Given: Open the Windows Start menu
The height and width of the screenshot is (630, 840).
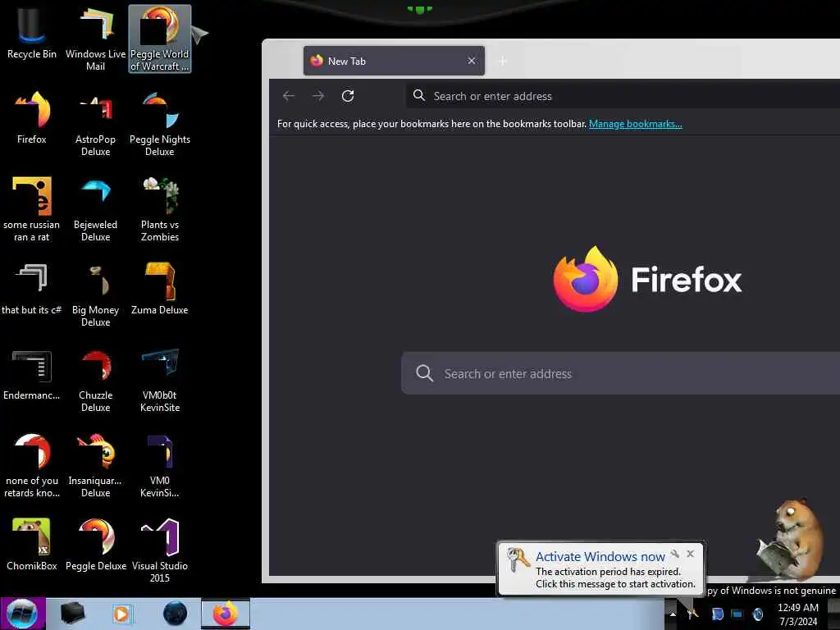Looking at the screenshot, I should point(22,614).
